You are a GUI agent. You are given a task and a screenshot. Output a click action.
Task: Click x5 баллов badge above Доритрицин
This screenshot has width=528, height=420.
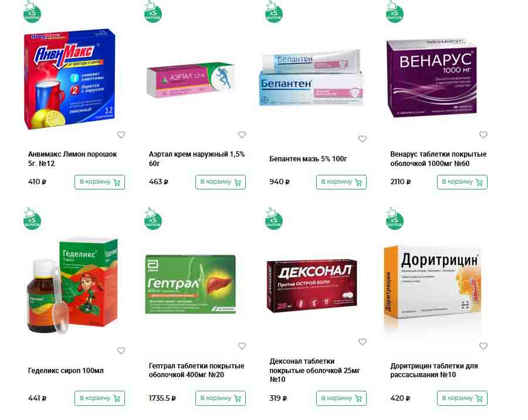(394, 219)
